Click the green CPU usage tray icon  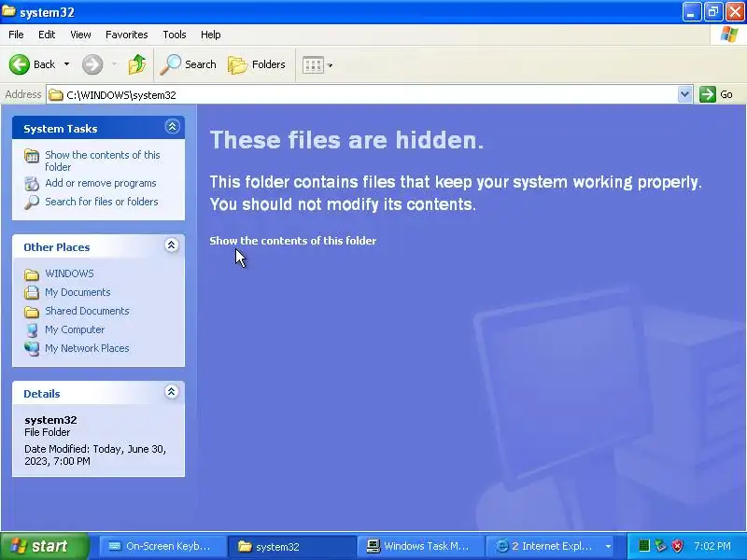tap(643, 546)
